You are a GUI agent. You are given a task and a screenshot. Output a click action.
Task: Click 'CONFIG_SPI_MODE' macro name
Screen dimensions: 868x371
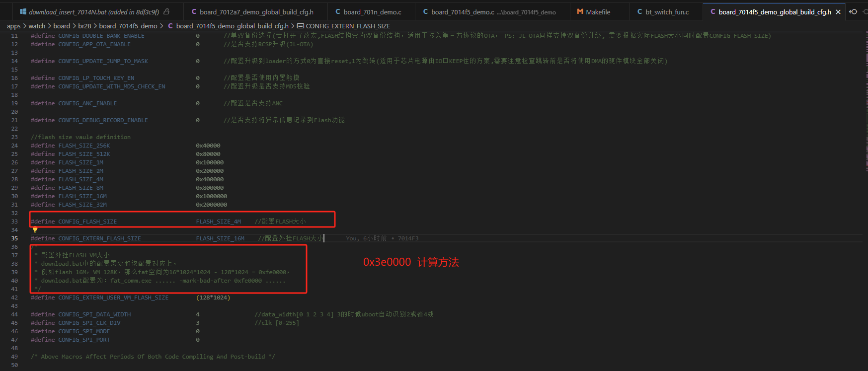tap(84, 331)
